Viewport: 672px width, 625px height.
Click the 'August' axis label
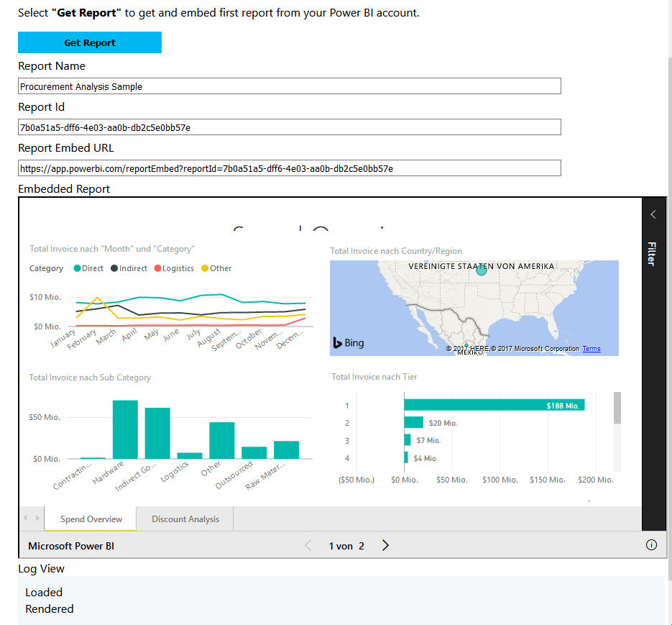pyautogui.click(x=208, y=337)
